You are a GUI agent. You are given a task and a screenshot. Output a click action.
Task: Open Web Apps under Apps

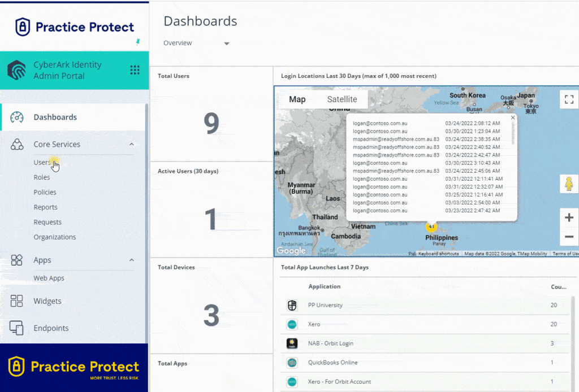click(49, 278)
